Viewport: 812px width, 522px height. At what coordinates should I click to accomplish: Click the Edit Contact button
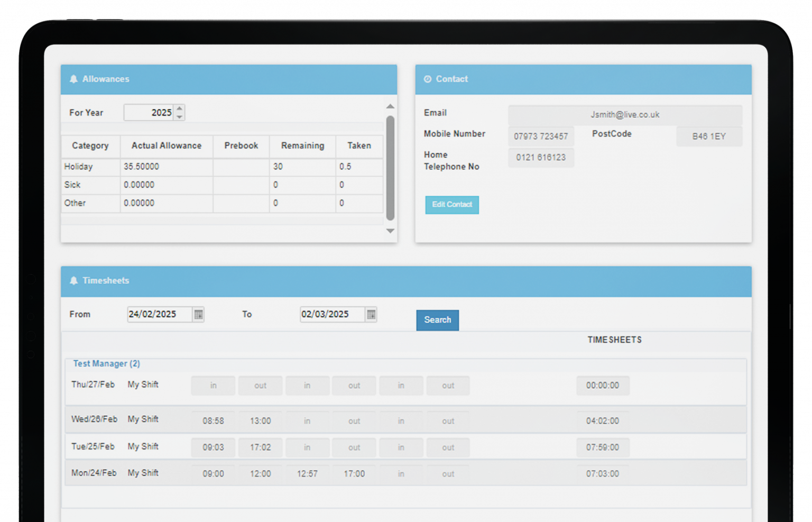[x=452, y=205]
